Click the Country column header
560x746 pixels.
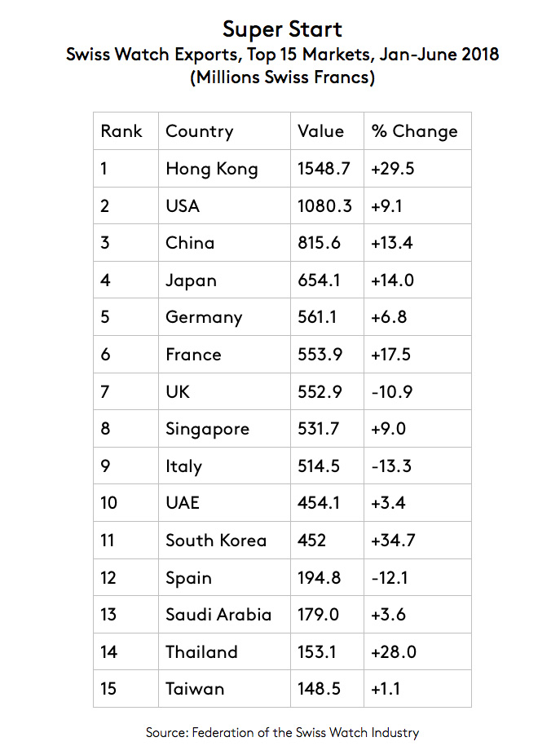tap(199, 131)
